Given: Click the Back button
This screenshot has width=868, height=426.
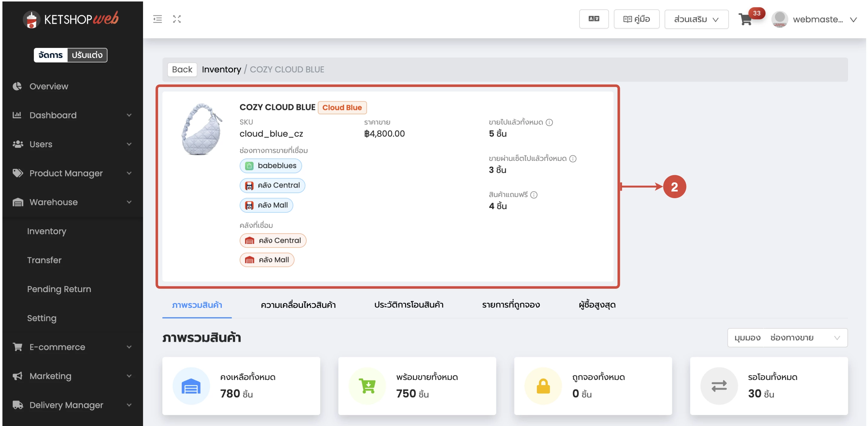Looking at the screenshot, I should click(182, 69).
